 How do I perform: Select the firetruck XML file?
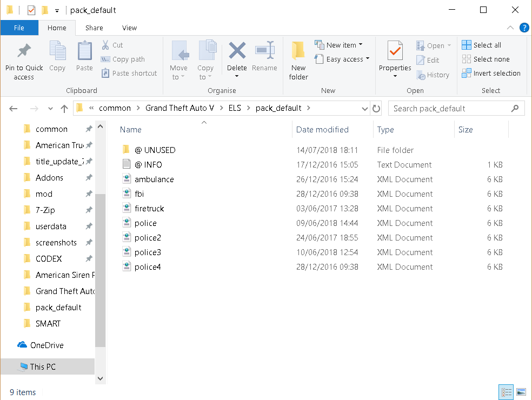149,209
